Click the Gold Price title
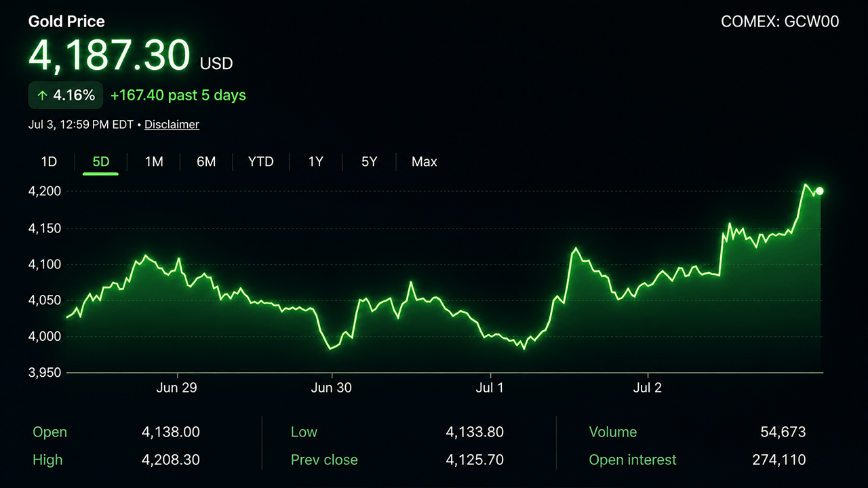Viewport: 868px width, 488px height. coord(66,22)
